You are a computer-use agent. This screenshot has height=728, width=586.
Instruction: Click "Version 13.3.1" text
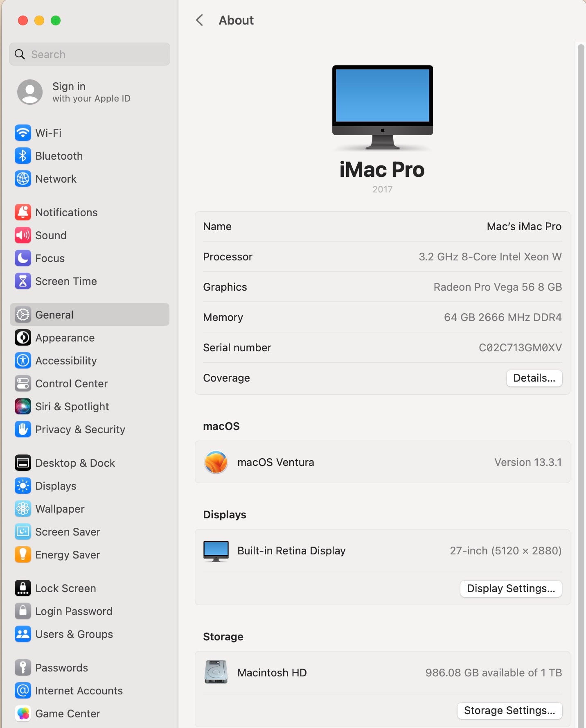[528, 462]
